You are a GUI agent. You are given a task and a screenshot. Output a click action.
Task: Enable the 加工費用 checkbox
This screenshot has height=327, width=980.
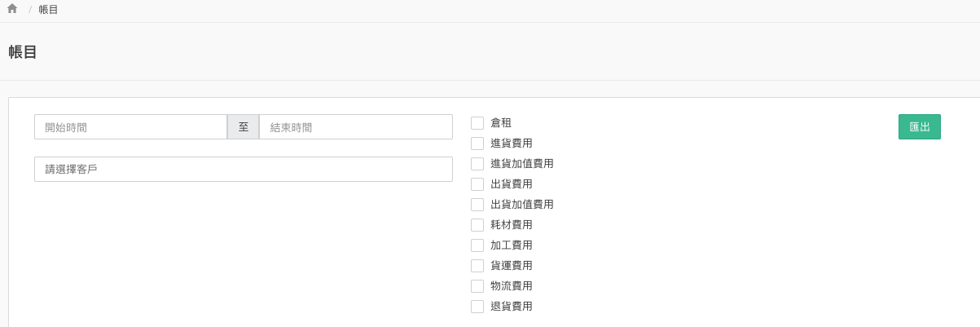(477, 245)
